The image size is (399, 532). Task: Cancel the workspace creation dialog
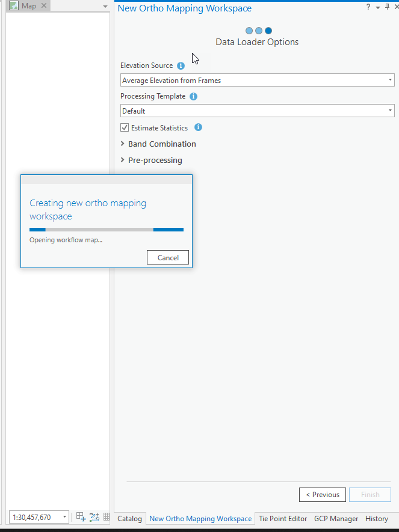tap(168, 257)
